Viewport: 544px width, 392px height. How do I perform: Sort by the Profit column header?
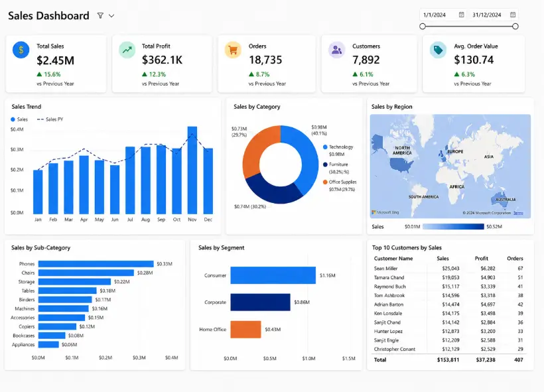pos(482,259)
